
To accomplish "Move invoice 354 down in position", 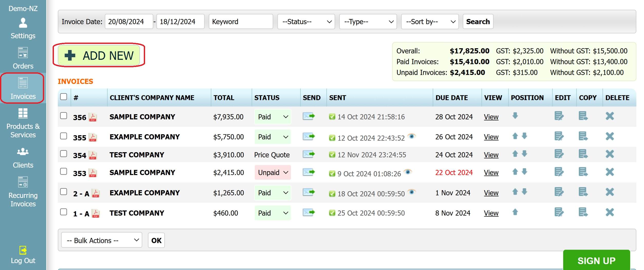I will (524, 153).
